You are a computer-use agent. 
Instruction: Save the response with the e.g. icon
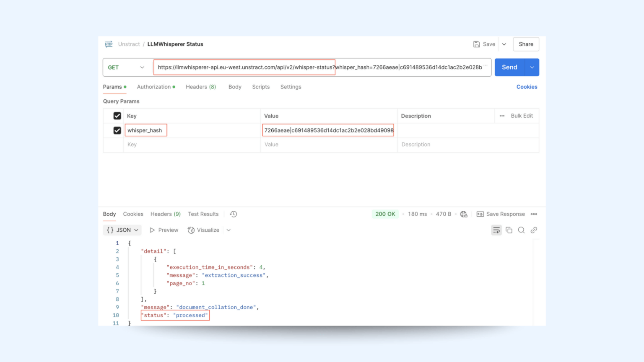click(x=480, y=214)
